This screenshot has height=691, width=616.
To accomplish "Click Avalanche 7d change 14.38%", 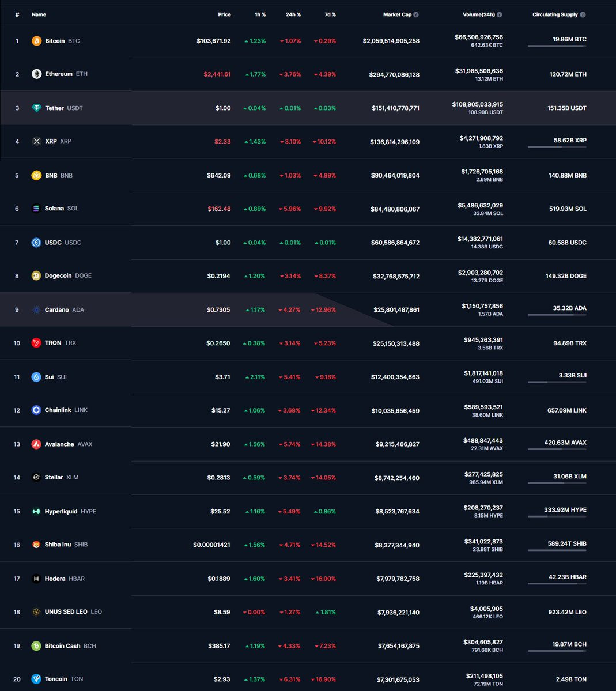I will coord(323,445).
